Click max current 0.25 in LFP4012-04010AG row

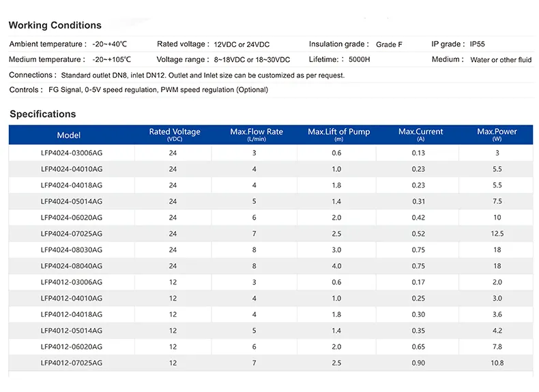418,298
